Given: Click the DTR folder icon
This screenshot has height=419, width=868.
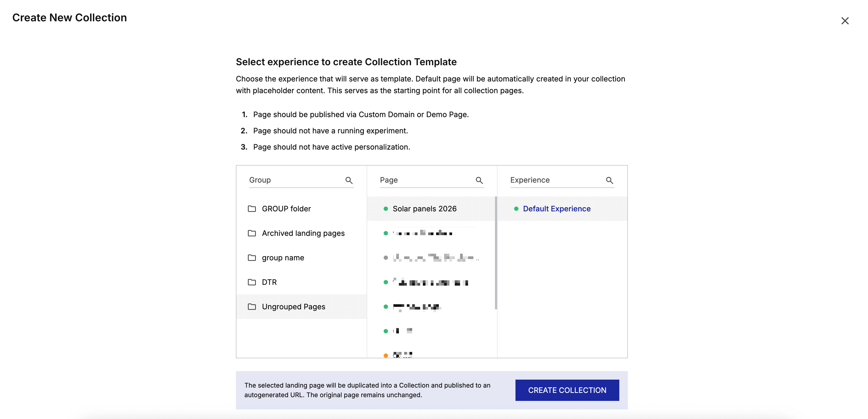Looking at the screenshot, I should 252,282.
